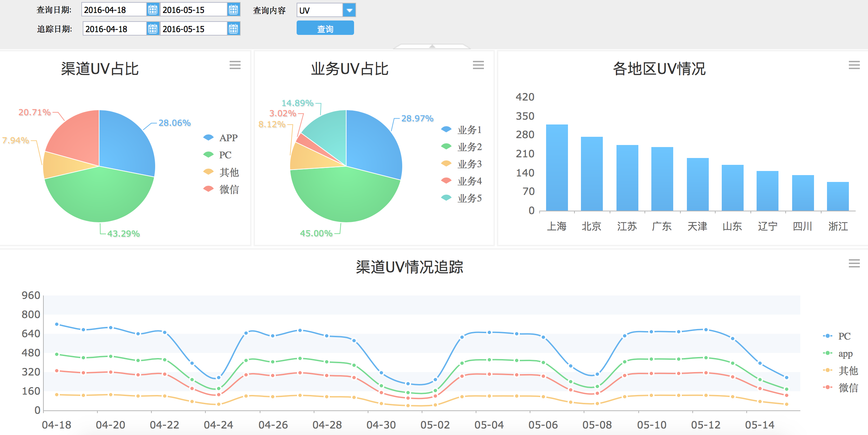The height and width of the screenshot is (435, 868).
Task: Click the 查询日期 start date input field
Action: 113,10
